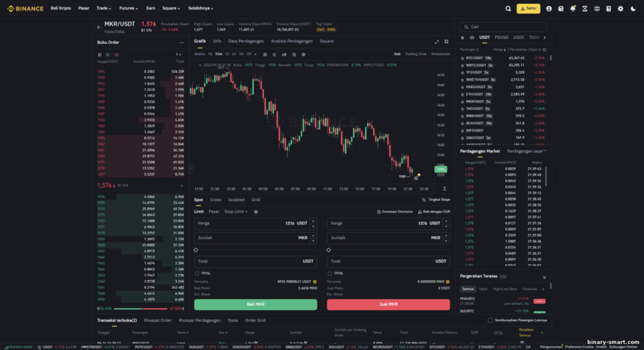644x350 pixels.
Task: Check the TP/SL box for sell order
Action: pos(330,273)
